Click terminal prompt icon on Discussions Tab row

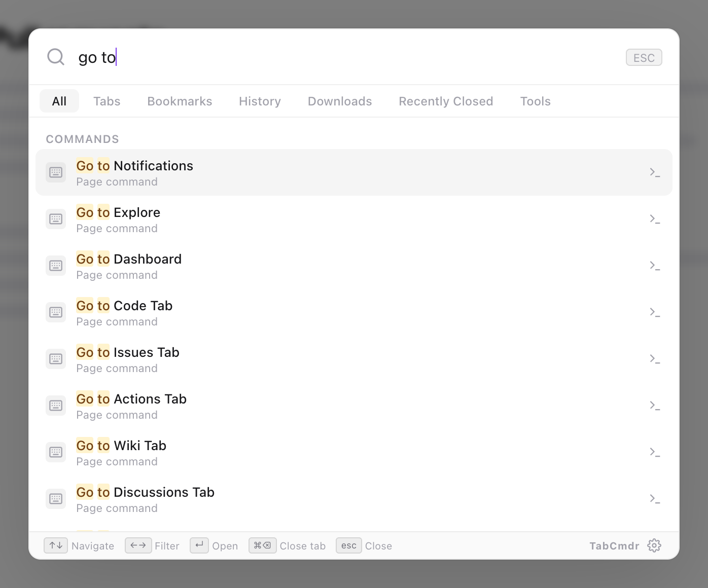coord(655,499)
